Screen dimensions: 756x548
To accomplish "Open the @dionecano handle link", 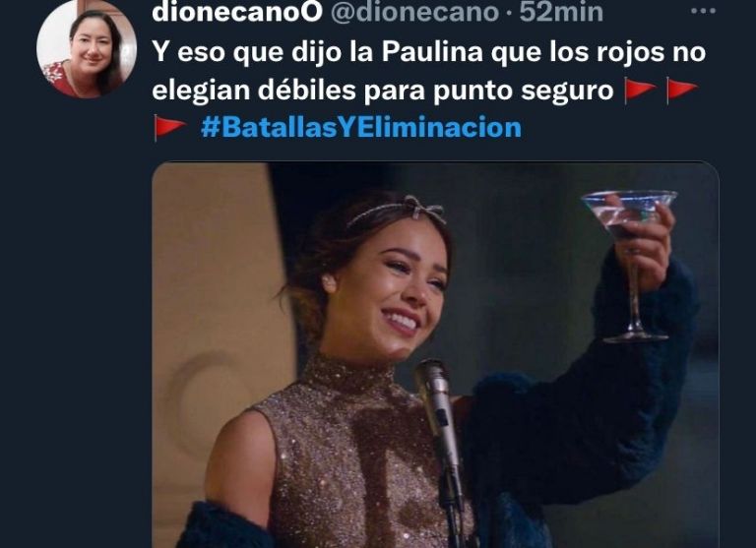I will 414,12.
